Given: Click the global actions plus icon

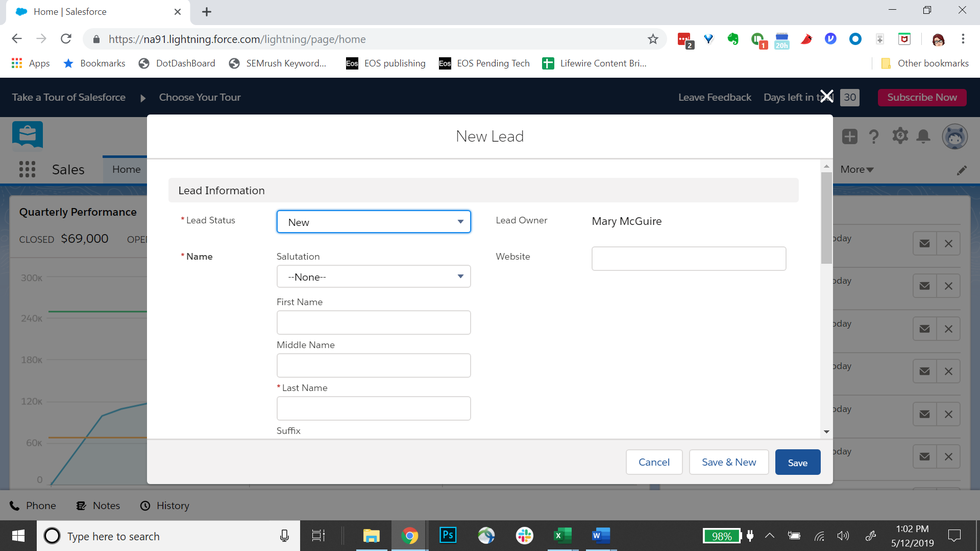Looking at the screenshot, I should [x=849, y=137].
